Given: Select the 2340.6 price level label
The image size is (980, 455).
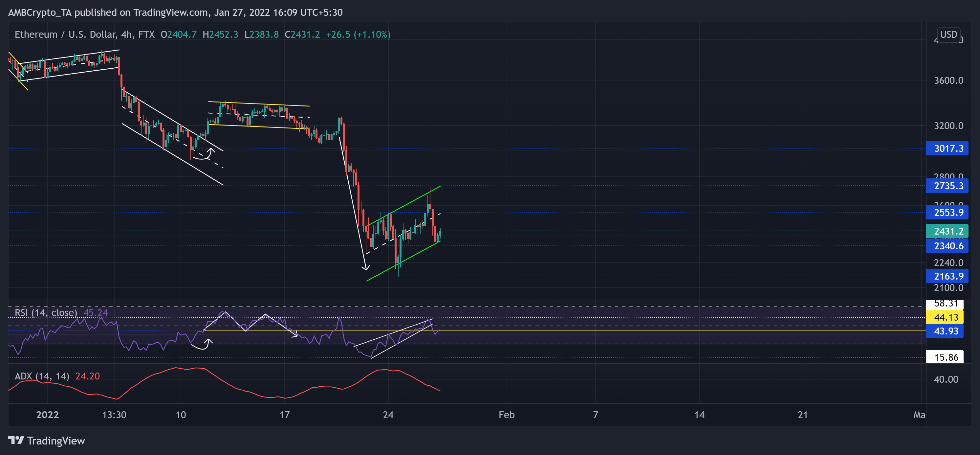Looking at the screenshot, I should [x=947, y=246].
